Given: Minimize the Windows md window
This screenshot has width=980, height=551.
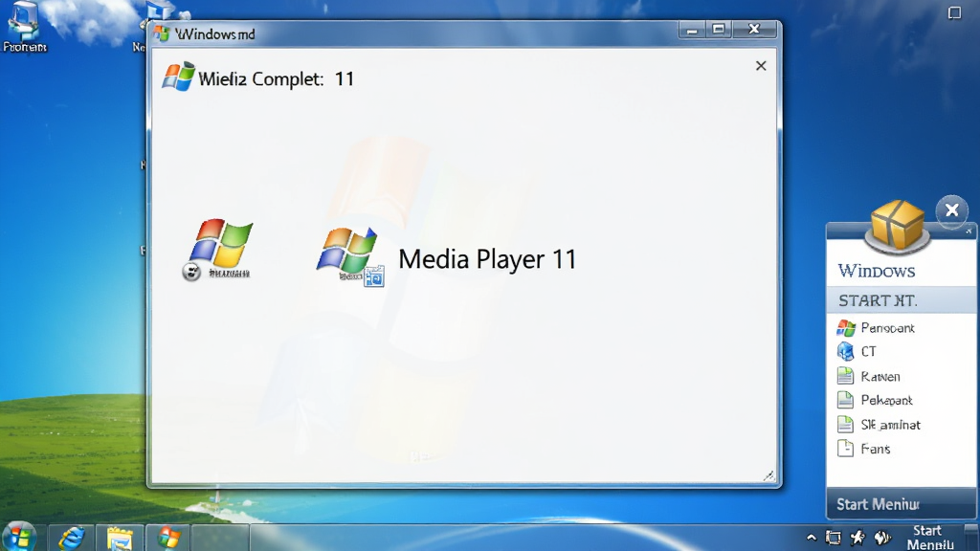Looking at the screenshot, I should (692, 30).
